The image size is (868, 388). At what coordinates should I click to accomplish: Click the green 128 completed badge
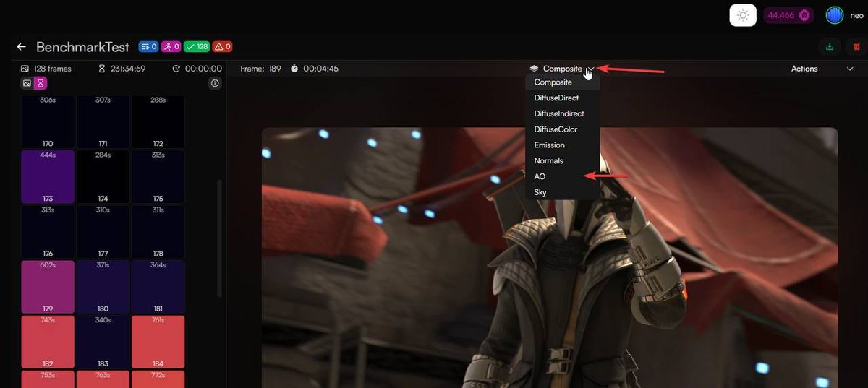tap(197, 47)
